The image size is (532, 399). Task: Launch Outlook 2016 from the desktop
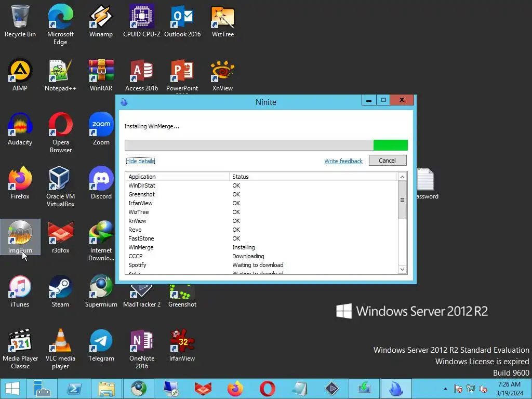[x=182, y=21]
